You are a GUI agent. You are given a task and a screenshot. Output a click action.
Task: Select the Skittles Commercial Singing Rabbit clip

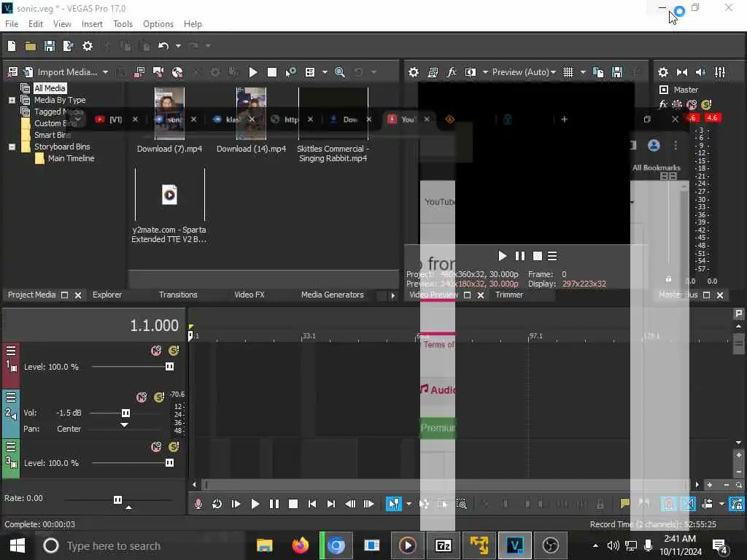coord(333,113)
